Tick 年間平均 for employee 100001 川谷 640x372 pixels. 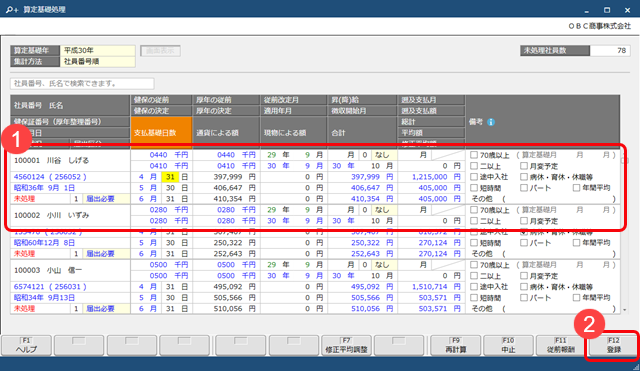tap(576, 188)
